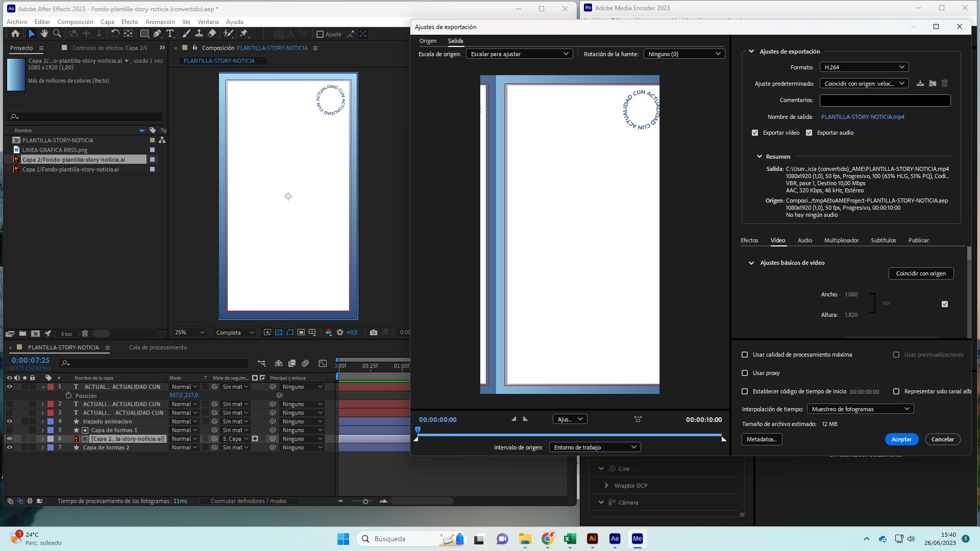Screen dimensions: 980x551
Task: Hide the trazado animacion layer
Action: [9, 421]
